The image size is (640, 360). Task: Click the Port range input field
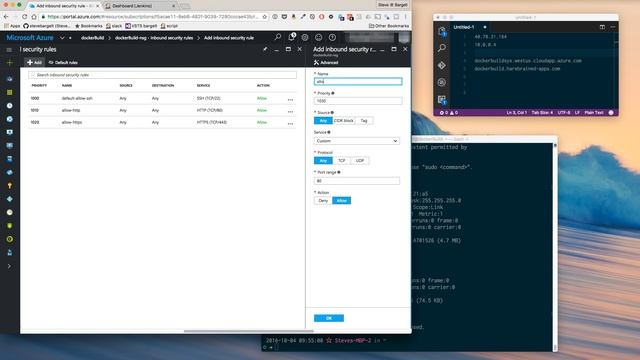357,181
